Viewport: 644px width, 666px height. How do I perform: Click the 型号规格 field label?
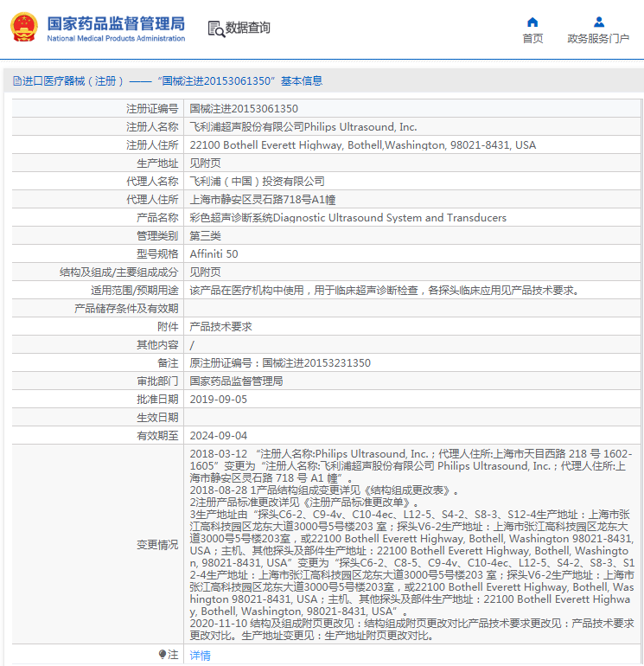point(157,254)
